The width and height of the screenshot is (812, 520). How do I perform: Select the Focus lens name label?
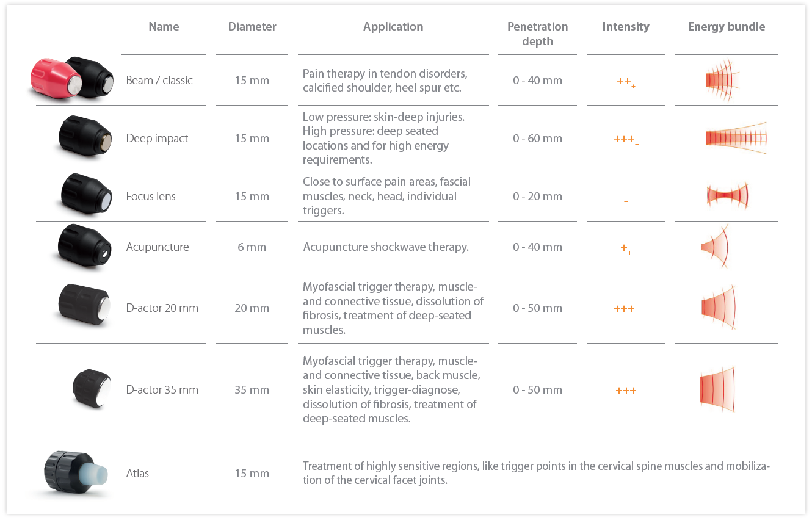point(151,197)
